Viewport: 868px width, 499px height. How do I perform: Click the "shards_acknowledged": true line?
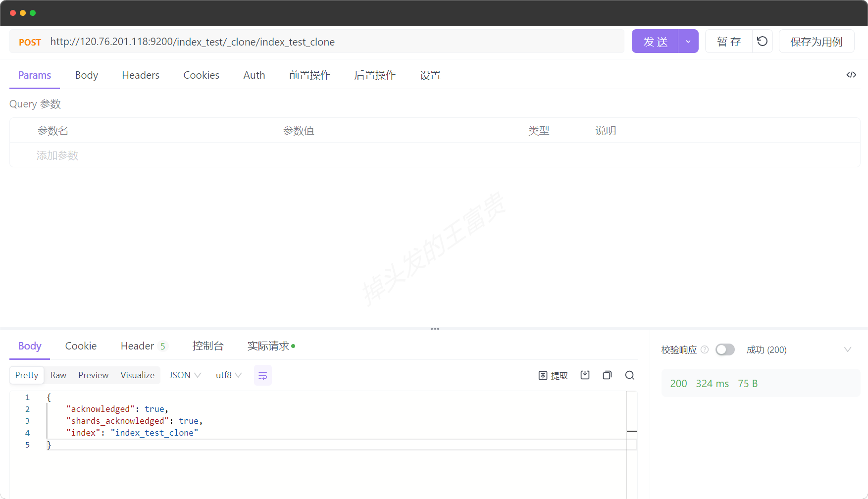click(x=134, y=421)
